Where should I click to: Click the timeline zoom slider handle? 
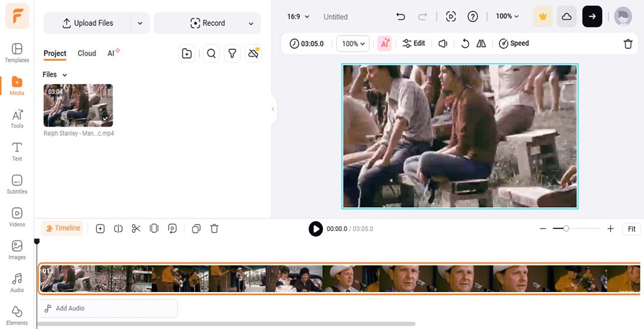click(566, 228)
